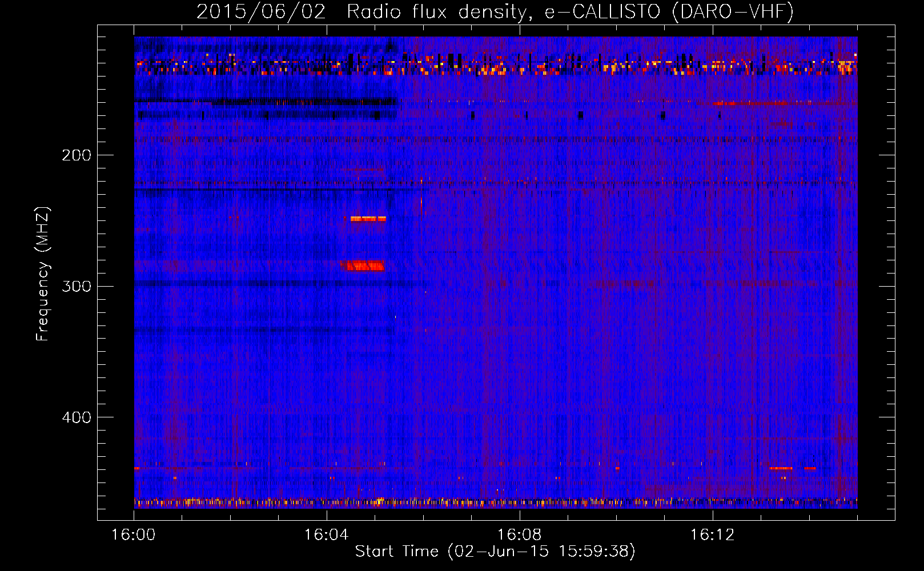924x571 pixels.
Task: Click the 300 frequency tick label
Action: tap(77, 286)
